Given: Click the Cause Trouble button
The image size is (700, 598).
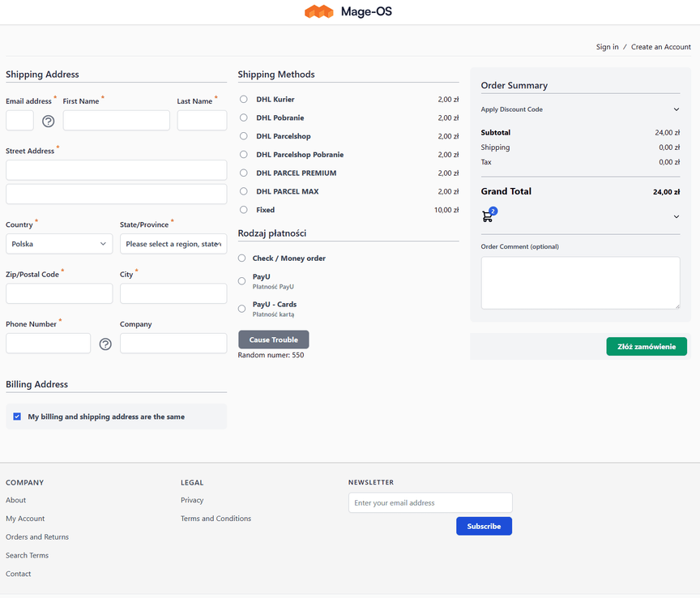Looking at the screenshot, I should [273, 340].
